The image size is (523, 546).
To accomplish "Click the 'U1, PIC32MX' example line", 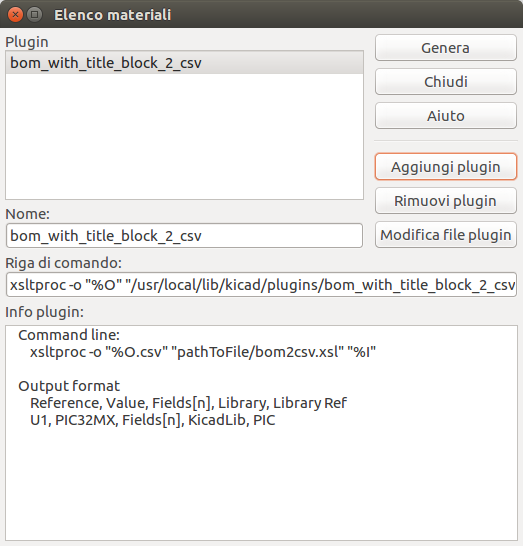I will click(x=153, y=420).
